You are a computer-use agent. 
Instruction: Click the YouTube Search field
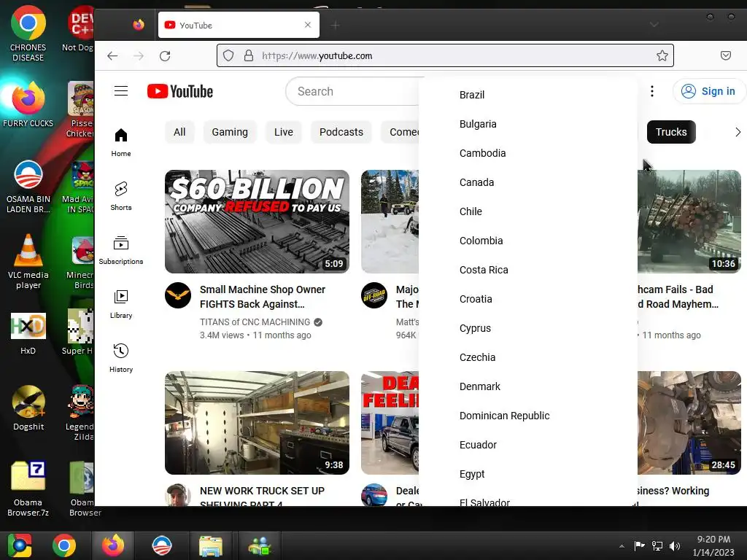pos(352,91)
